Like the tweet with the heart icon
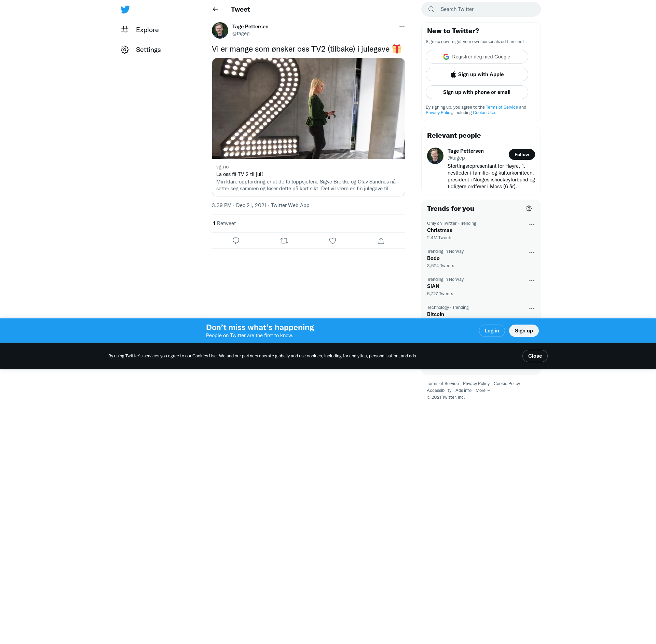 332,241
